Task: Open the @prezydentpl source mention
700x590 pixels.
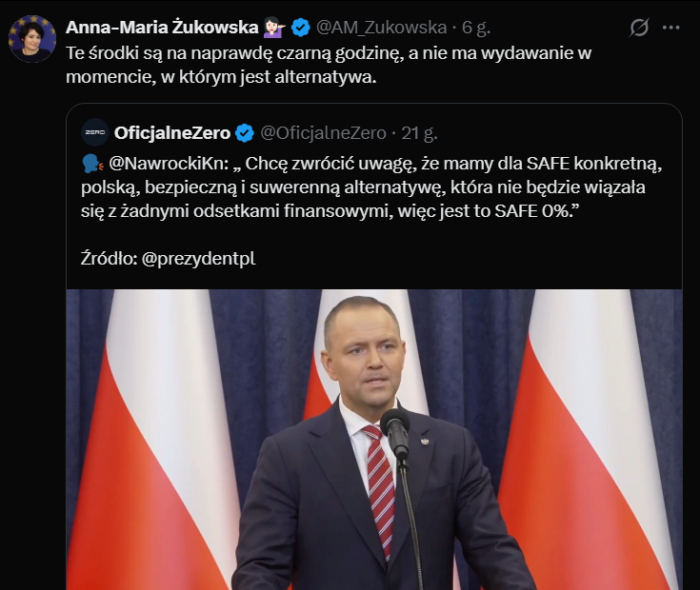Action: (x=200, y=258)
